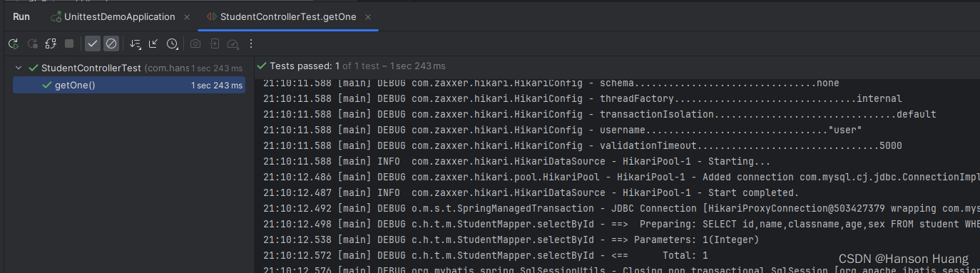The height and width of the screenshot is (273, 980).
Task: Click the 'HikariPool-1 - Starting...' log line
Action: point(516,161)
